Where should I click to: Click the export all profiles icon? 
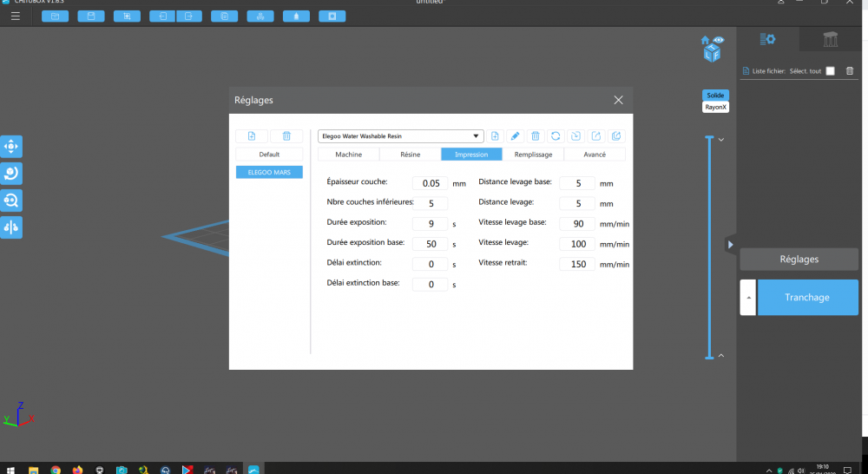click(x=616, y=136)
